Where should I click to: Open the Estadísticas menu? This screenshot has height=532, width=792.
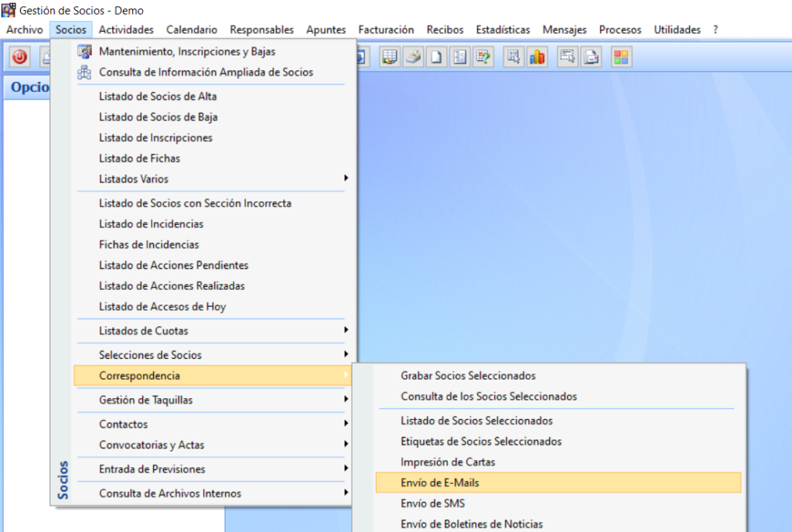(x=503, y=29)
